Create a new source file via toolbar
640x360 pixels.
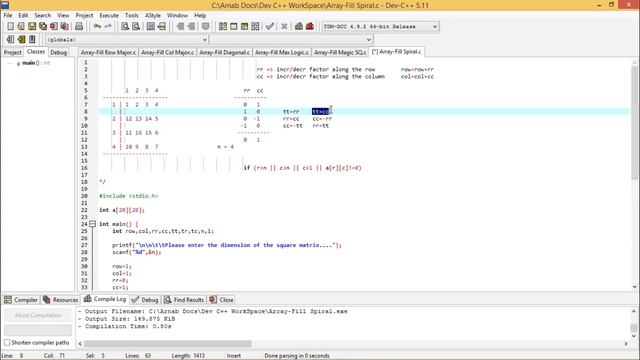pyautogui.click(x=10, y=27)
